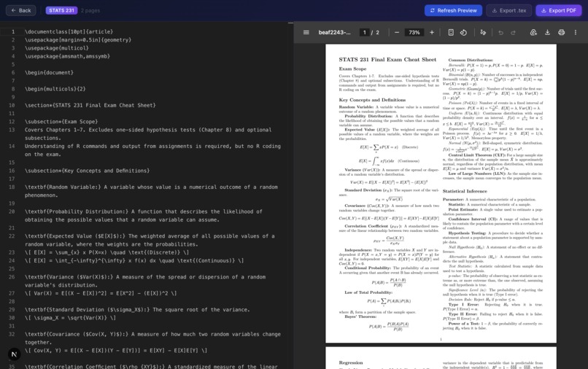Click the STATS 231 document badge
Viewport: 588px width, 369px height.
pyautogui.click(x=61, y=10)
